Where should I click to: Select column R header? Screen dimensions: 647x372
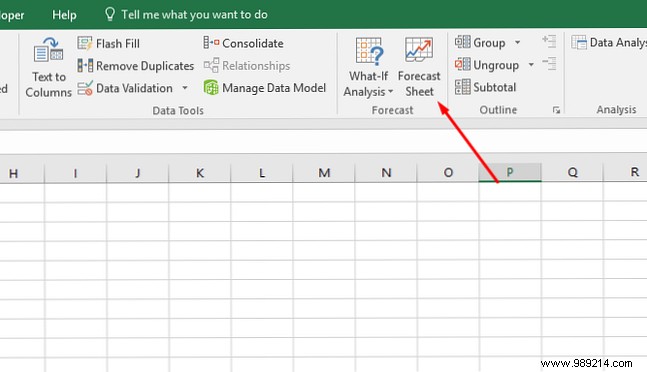[x=626, y=173]
